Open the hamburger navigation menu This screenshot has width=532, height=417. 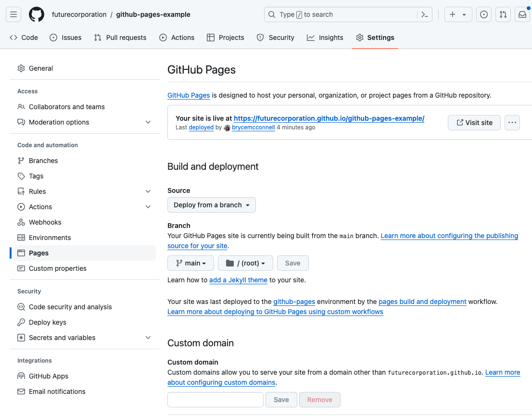(13, 14)
